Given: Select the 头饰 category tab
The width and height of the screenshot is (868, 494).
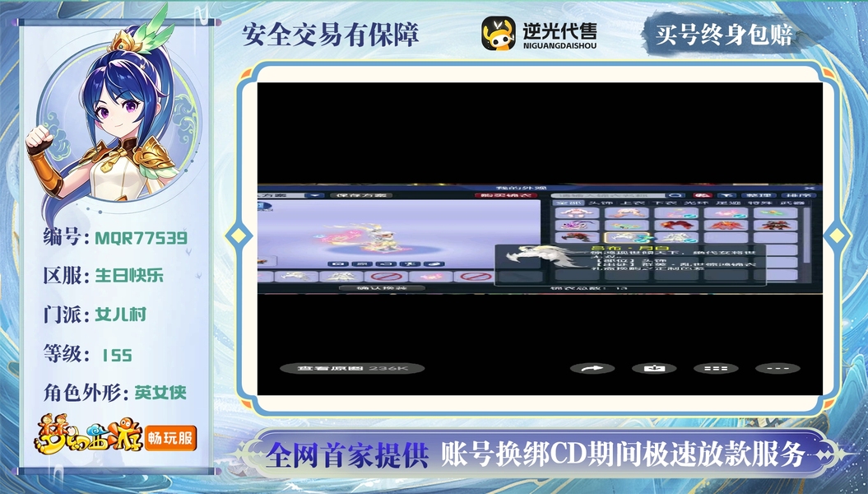Looking at the screenshot, I should pos(601,203).
